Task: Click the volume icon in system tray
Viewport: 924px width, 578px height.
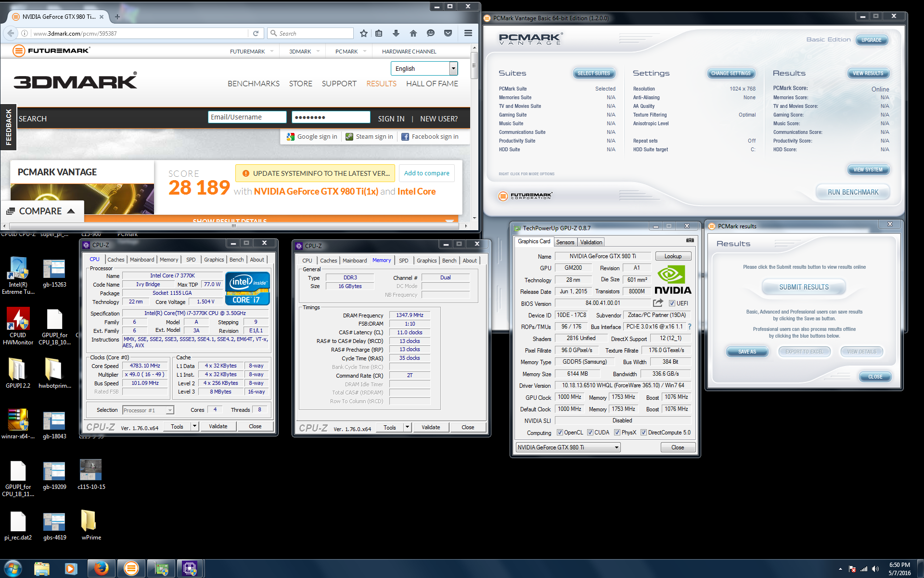Action: coord(875,569)
